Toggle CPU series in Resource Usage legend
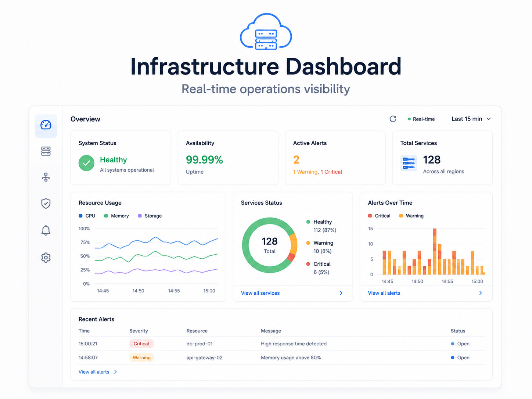Screen dimensions: 532x399 [x=87, y=216]
